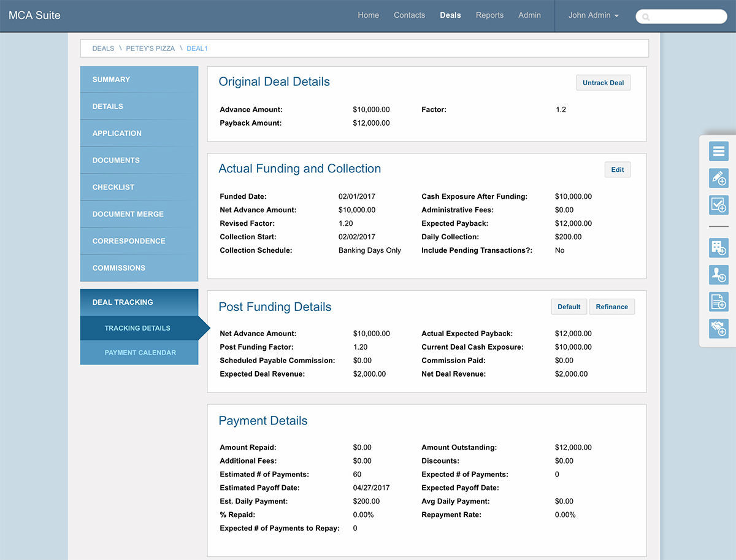Click the Actual Funding and Collection heading
The height and width of the screenshot is (560, 736).
(300, 169)
